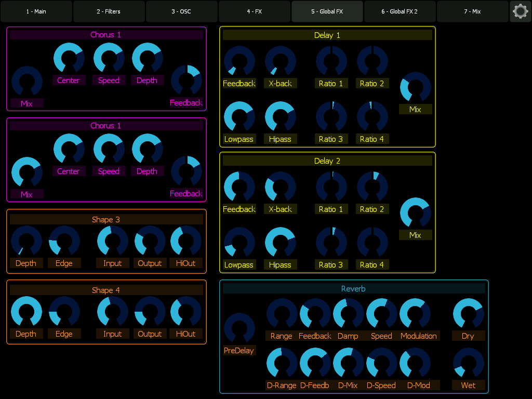This screenshot has height=399, width=532.
Task: Click the Delay 2 Ratio 3 knob
Action: point(331,243)
